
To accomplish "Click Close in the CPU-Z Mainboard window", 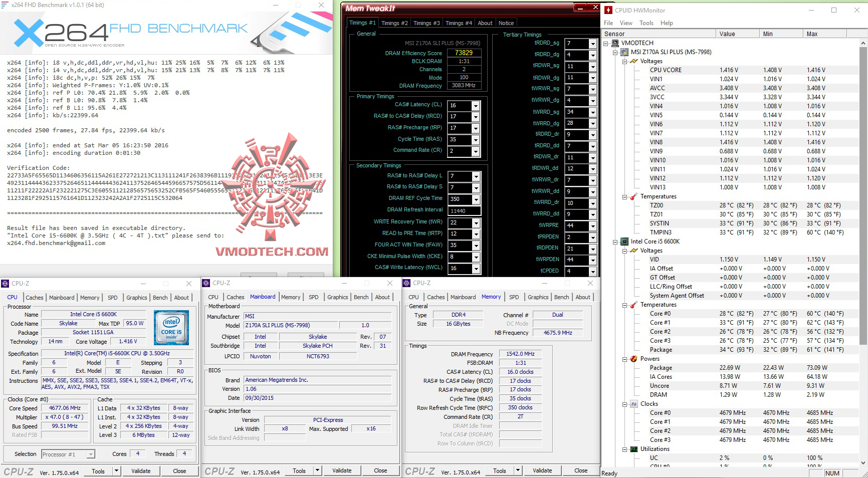I will click(380, 470).
